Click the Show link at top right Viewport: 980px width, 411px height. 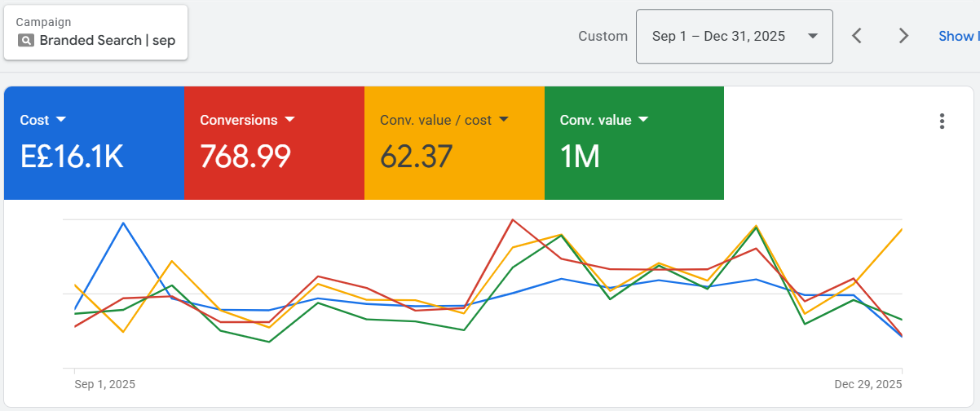[958, 36]
